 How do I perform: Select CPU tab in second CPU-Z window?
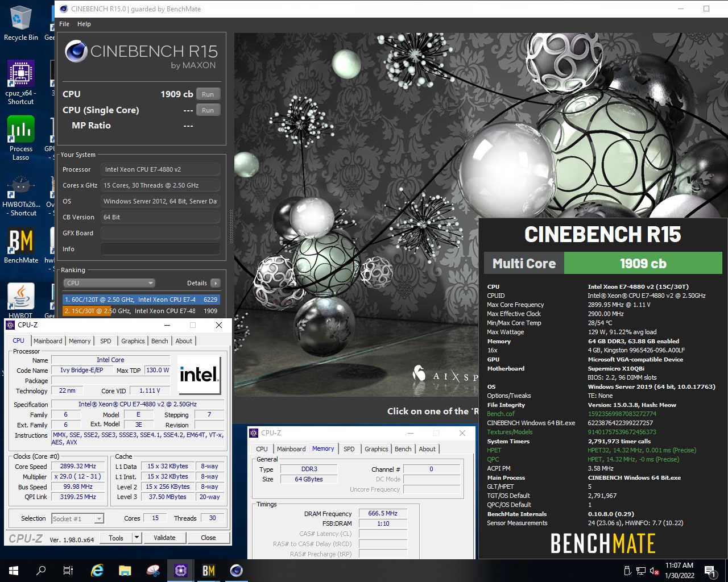(262, 449)
